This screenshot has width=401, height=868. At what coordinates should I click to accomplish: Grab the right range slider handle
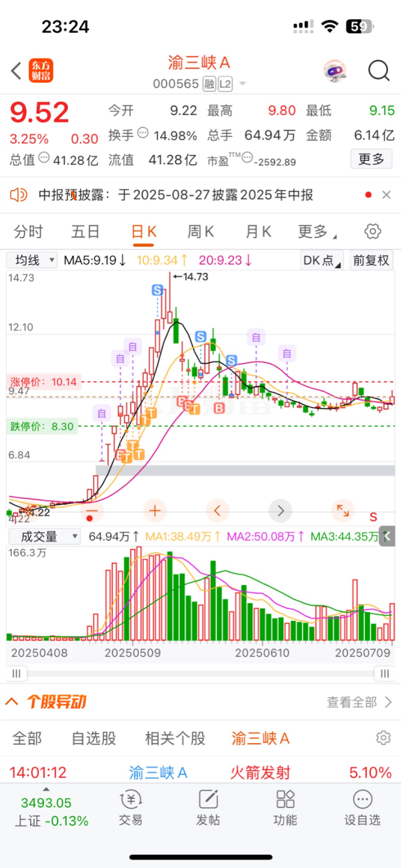click(x=384, y=674)
